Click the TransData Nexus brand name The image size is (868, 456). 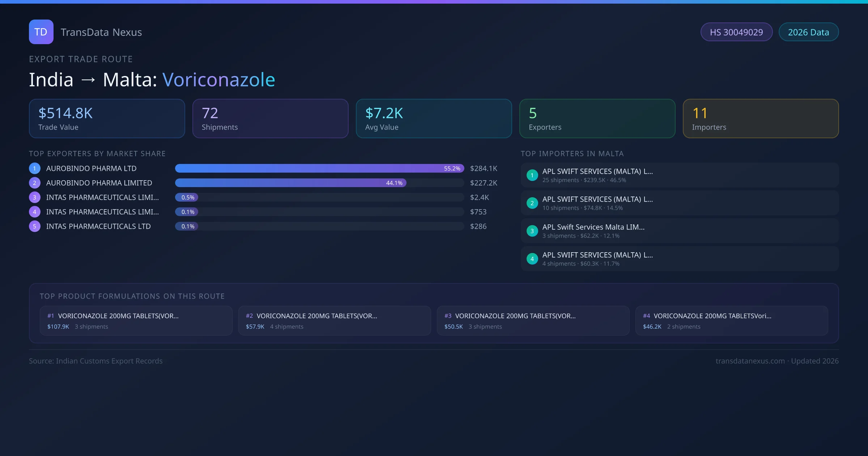point(101,32)
